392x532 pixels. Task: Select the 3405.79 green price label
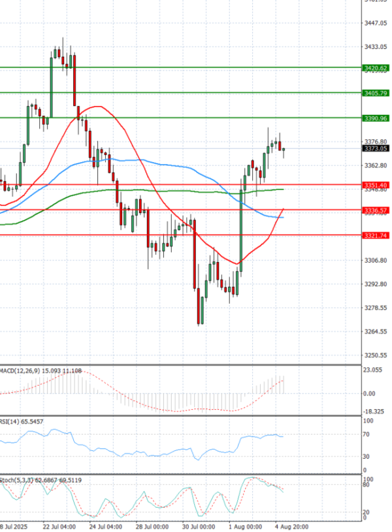376,93
